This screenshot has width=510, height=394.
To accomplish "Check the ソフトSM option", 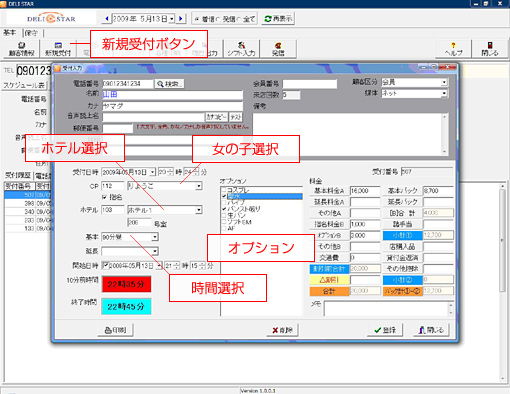I will pyautogui.click(x=224, y=222).
